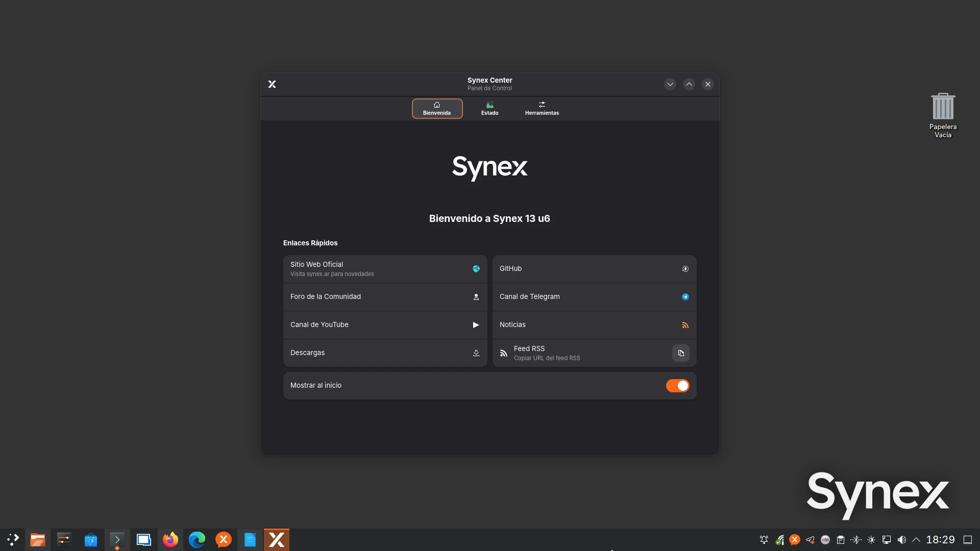Click the Synex X logo in titlebar
Viewport: 980px width, 551px height.
[x=272, y=84]
